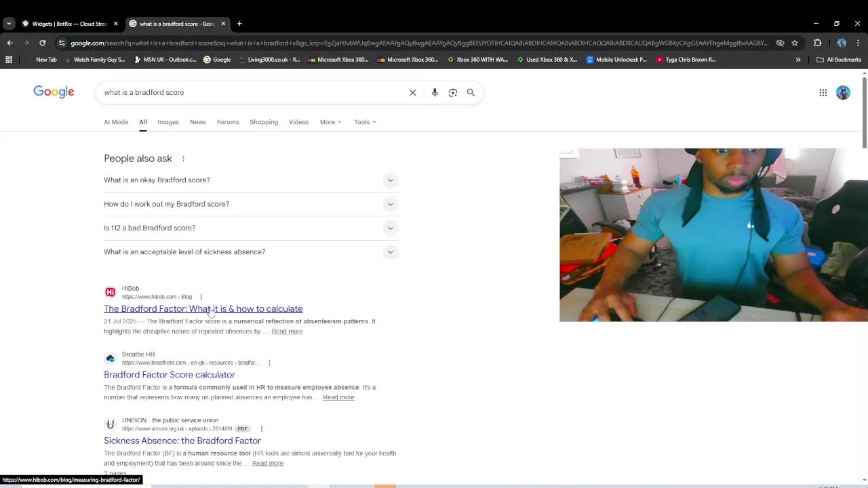Viewport: 868px width, 488px height.
Task: Submit search with magnifying glass icon
Action: (471, 92)
